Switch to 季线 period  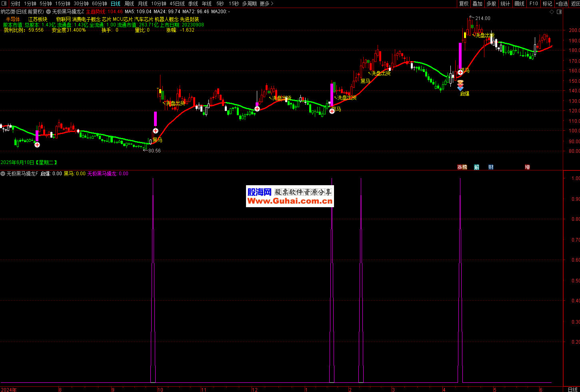(x=193, y=4)
